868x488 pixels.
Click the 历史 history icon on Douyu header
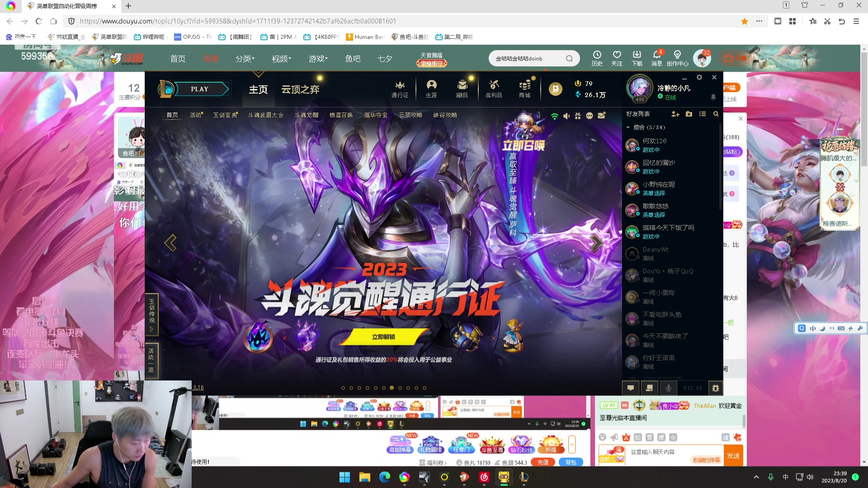(x=597, y=58)
